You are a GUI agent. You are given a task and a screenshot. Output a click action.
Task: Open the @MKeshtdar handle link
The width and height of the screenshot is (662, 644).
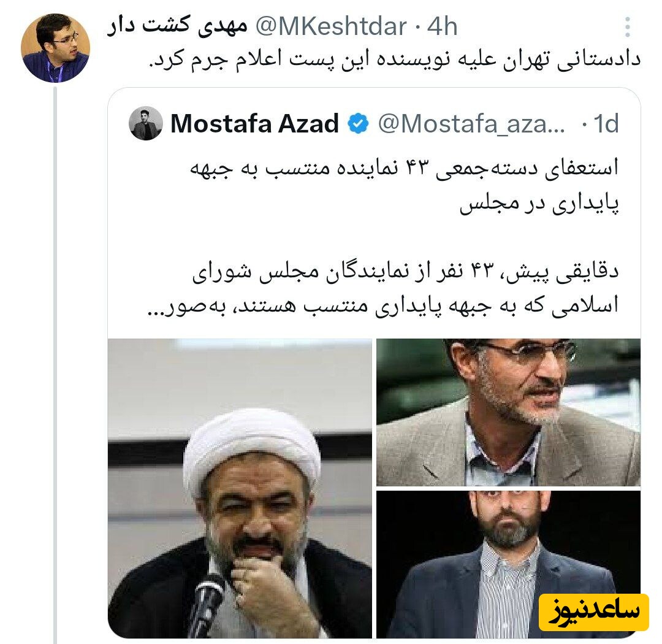pos(332,26)
